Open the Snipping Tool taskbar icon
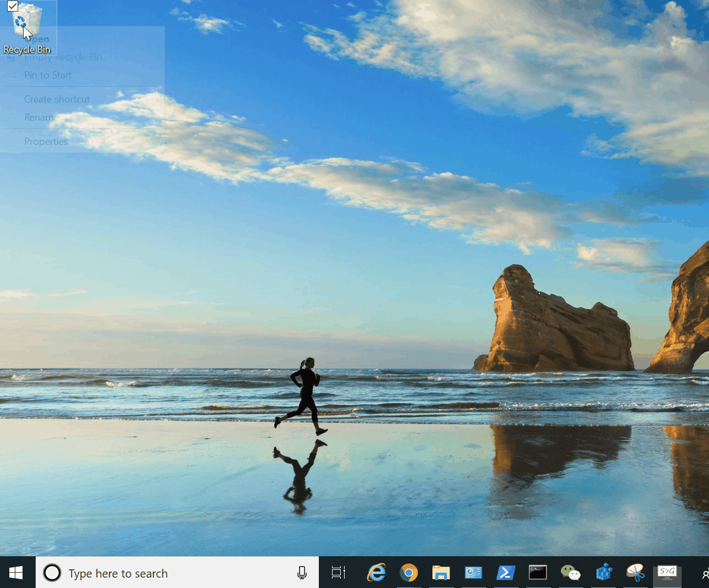709x588 pixels. click(x=635, y=573)
